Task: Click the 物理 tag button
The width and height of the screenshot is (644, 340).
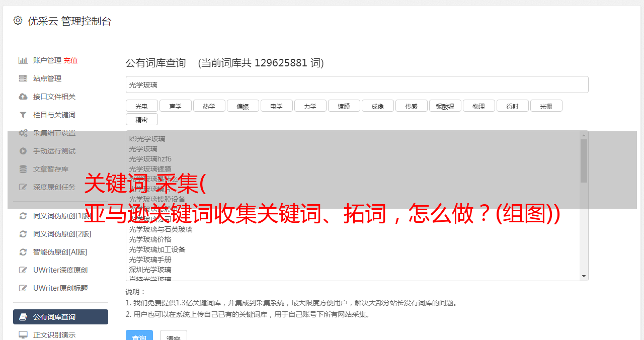Action: [478, 106]
